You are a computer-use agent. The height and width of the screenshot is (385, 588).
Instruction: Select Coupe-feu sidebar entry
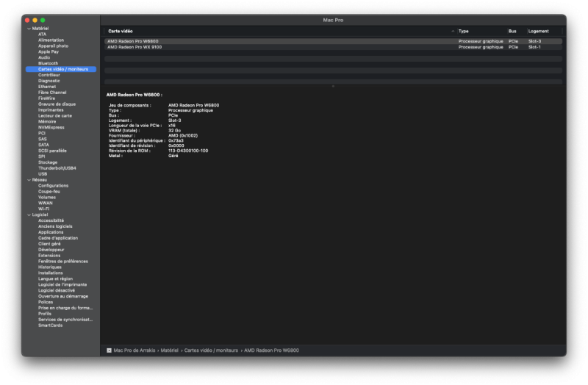49,192
